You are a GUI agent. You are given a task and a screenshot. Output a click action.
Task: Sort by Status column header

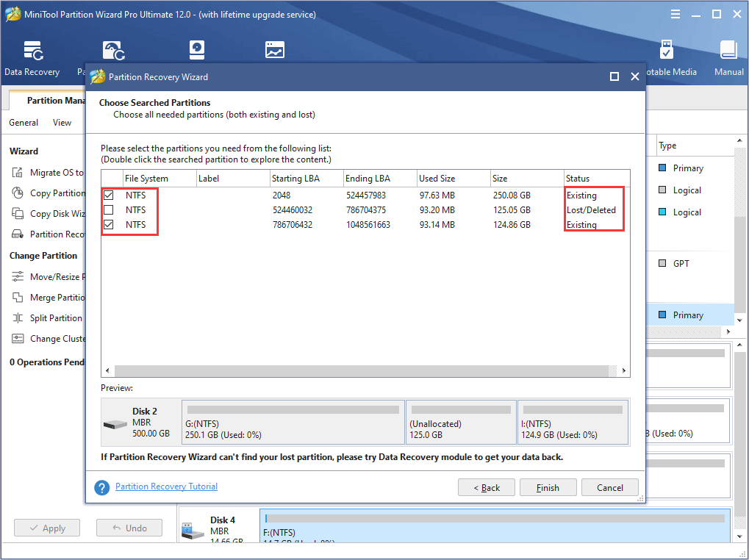tap(597, 179)
